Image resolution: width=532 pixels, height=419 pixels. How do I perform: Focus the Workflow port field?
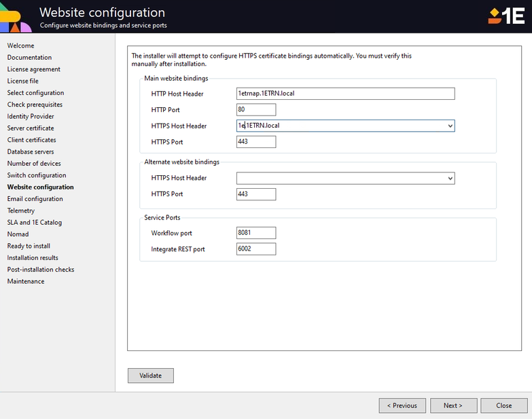[256, 233]
